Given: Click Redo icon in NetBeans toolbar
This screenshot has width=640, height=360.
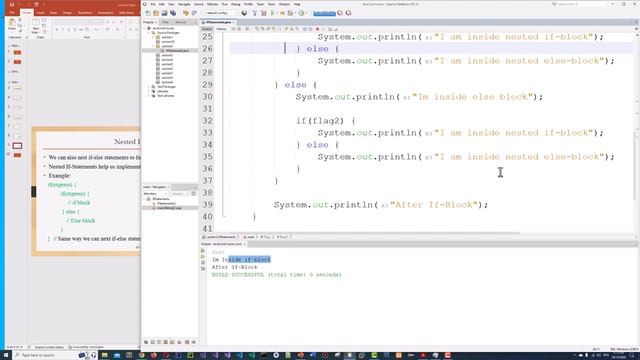Looking at the screenshot, I should (194, 13).
